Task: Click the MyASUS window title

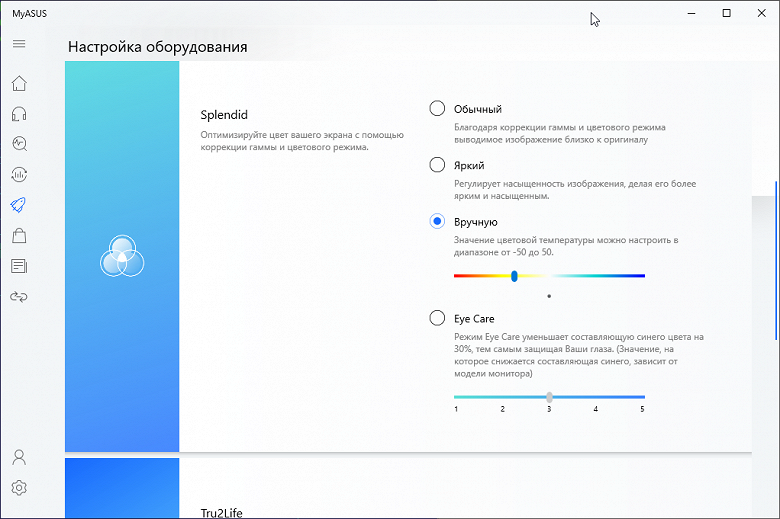Action: (x=29, y=13)
